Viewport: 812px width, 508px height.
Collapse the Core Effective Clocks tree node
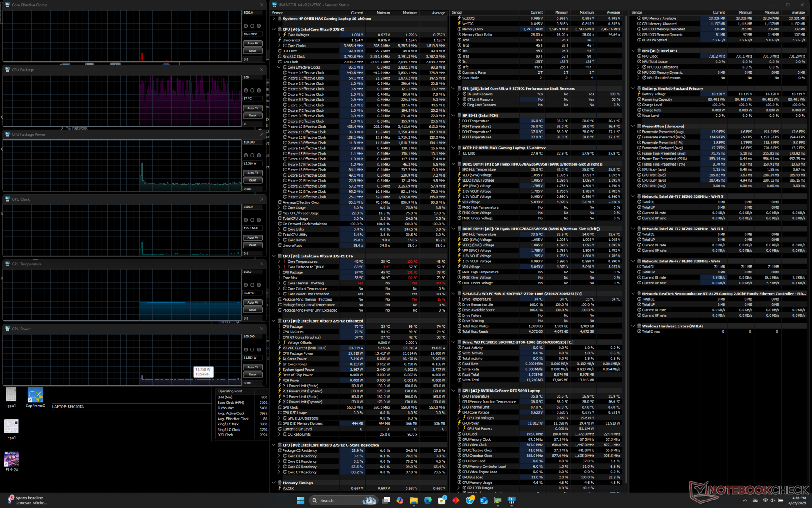point(279,67)
